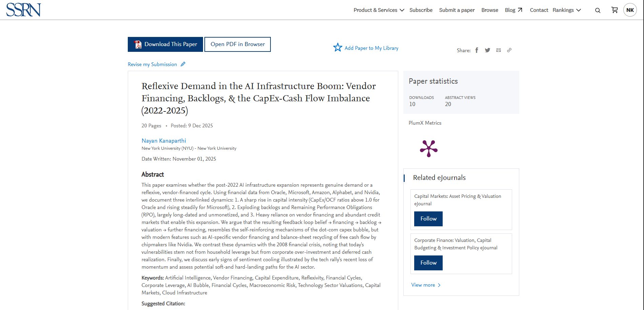Click the star Add to Library icon
Viewport: 644px width, 310px height.
338,47
